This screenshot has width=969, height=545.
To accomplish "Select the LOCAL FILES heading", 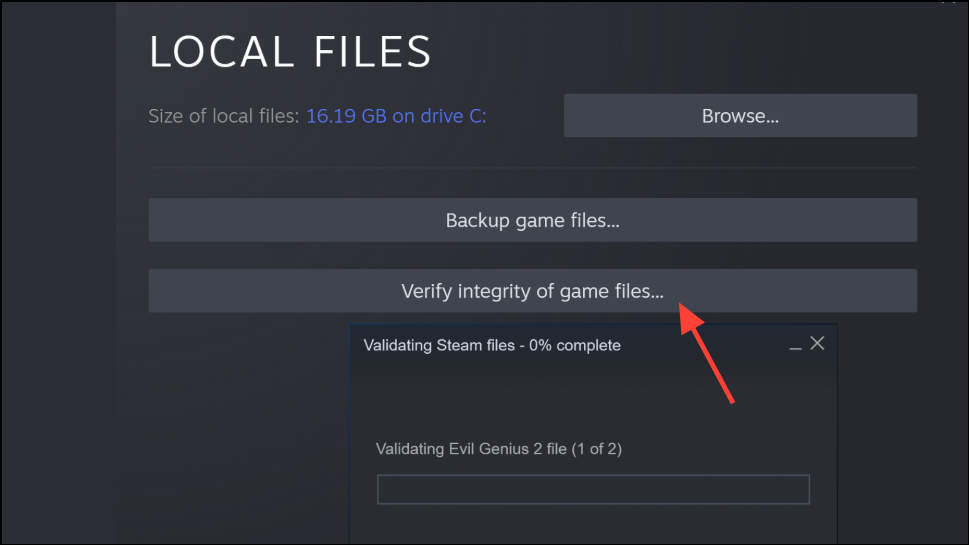I will 290,51.
